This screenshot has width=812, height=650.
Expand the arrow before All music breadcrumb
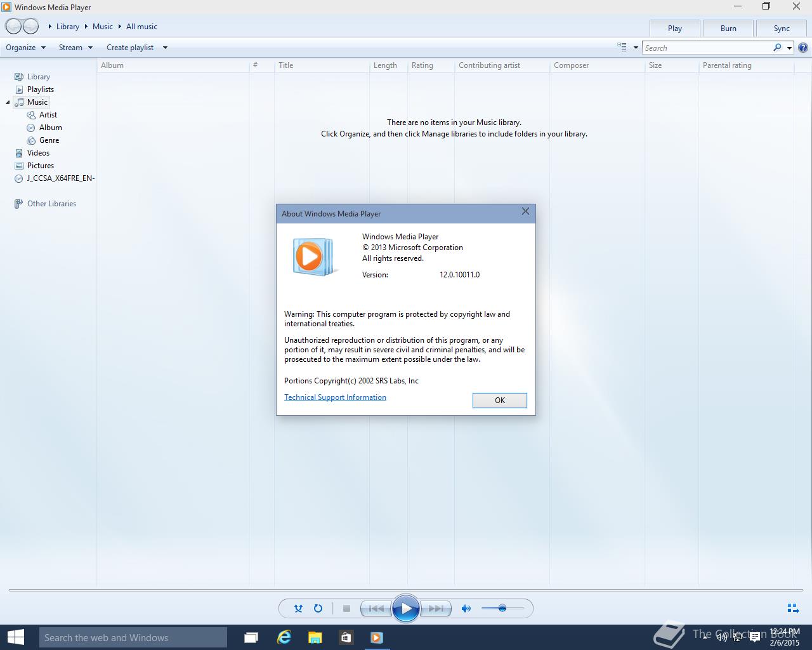(119, 27)
